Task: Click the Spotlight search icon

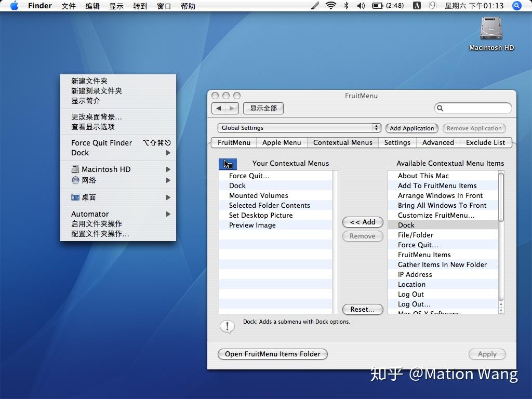Action: point(517,6)
